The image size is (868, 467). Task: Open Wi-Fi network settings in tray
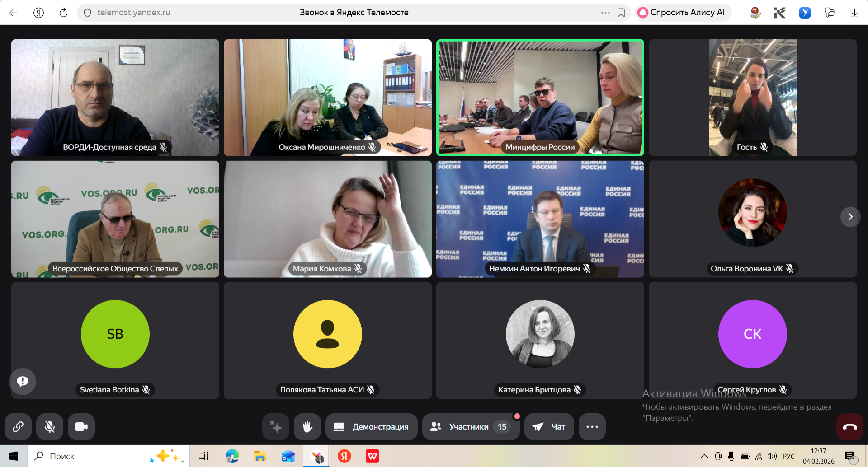(x=759, y=456)
